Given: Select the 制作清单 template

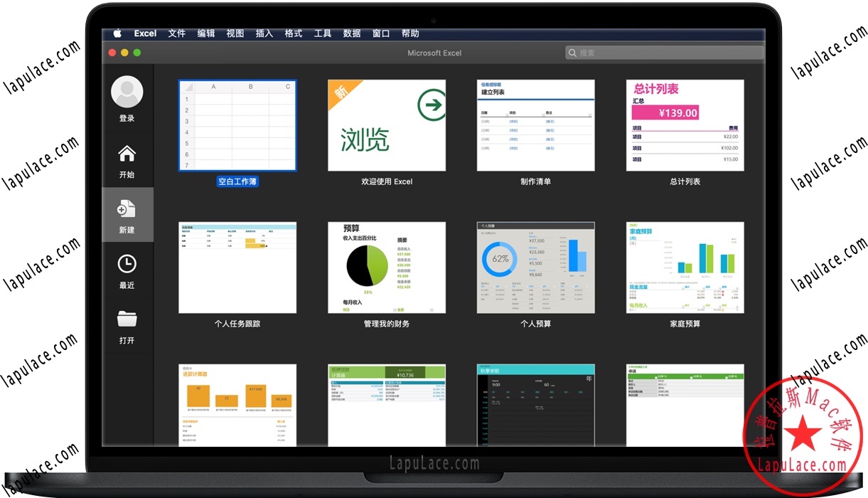Looking at the screenshot, I should click(x=536, y=125).
